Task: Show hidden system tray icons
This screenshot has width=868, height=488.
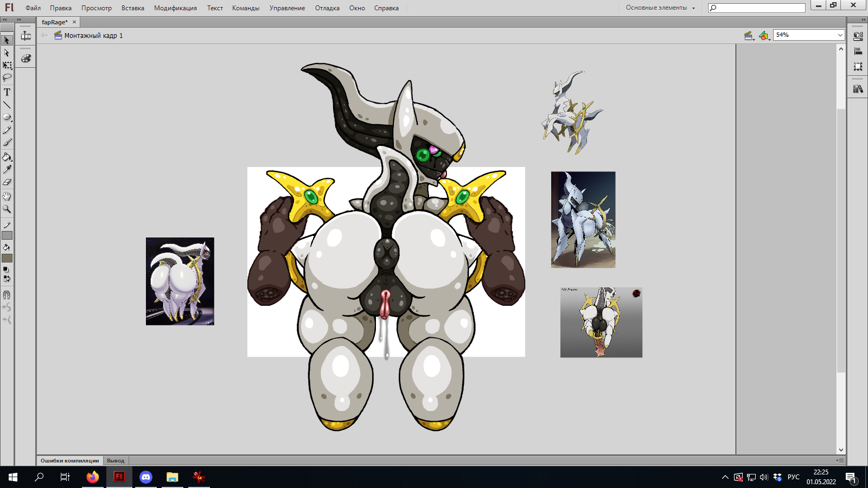Action: (x=725, y=477)
